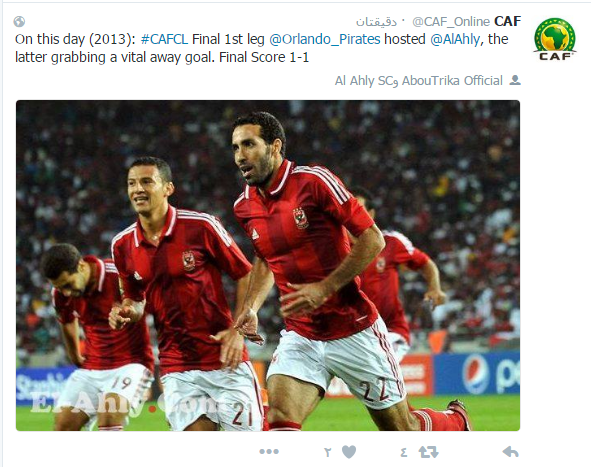Viewport: 591px width, 467px height.
Task: Like the tweet with heart icon
Action: click(349, 452)
